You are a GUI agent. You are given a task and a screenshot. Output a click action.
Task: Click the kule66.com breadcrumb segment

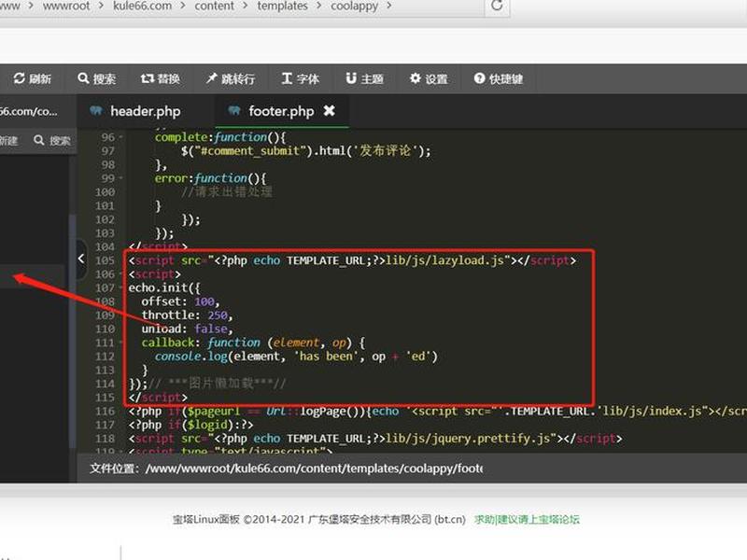point(142,6)
